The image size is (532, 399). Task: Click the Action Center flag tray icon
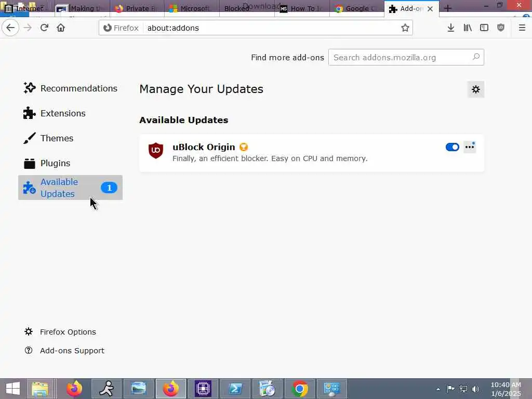point(450,389)
